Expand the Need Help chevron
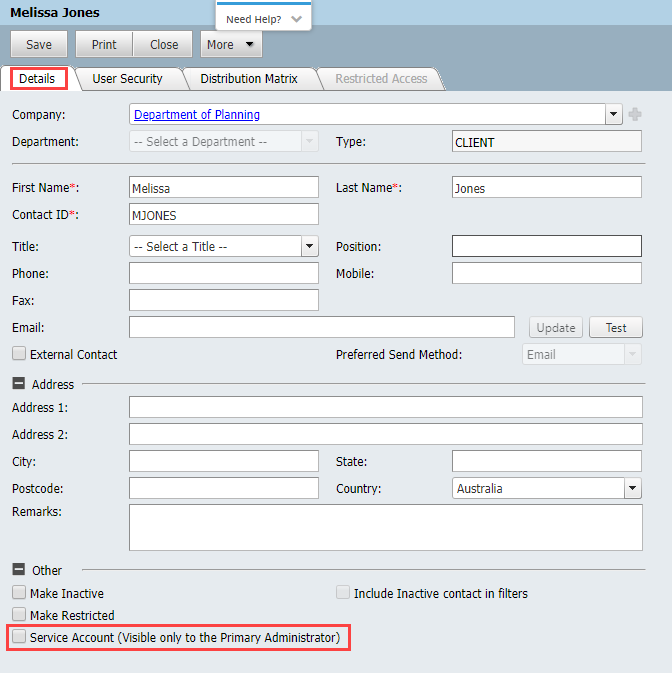The image size is (672, 673). [296, 19]
